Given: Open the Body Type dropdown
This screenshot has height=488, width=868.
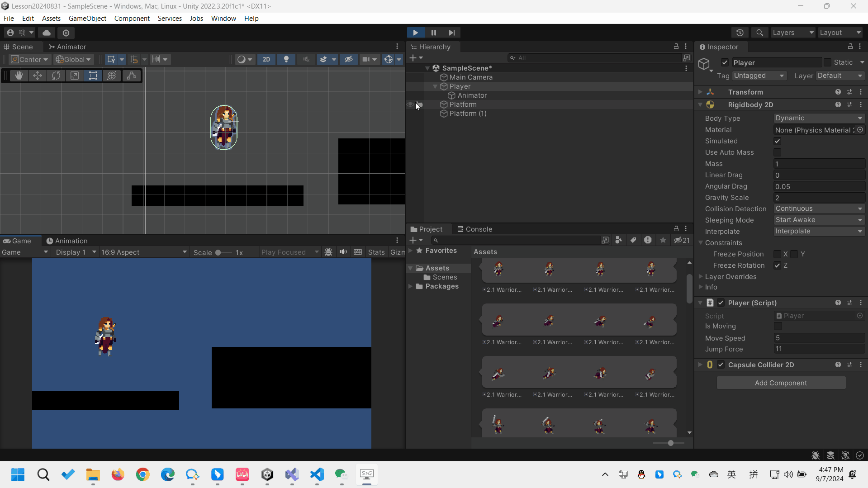Looking at the screenshot, I should coord(818,118).
